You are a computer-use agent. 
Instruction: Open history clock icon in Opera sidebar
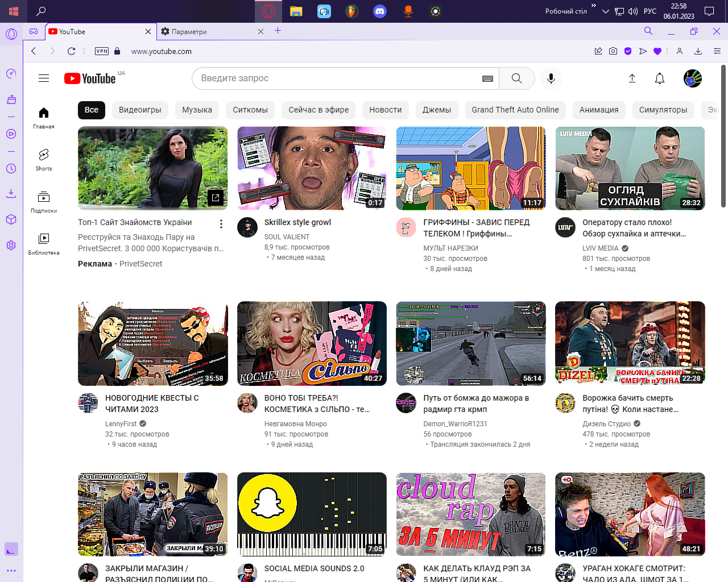pyautogui.click(x=11, y=169)
